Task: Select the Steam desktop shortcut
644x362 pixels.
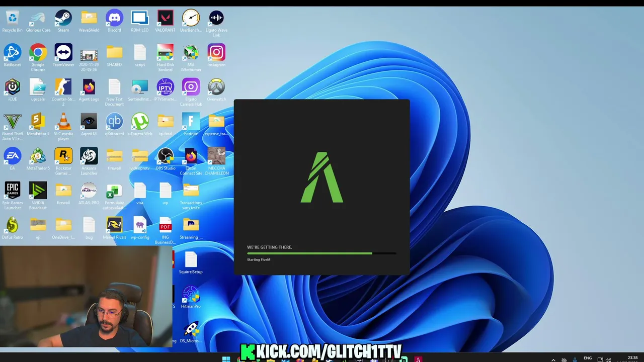Action: (63, 18)
